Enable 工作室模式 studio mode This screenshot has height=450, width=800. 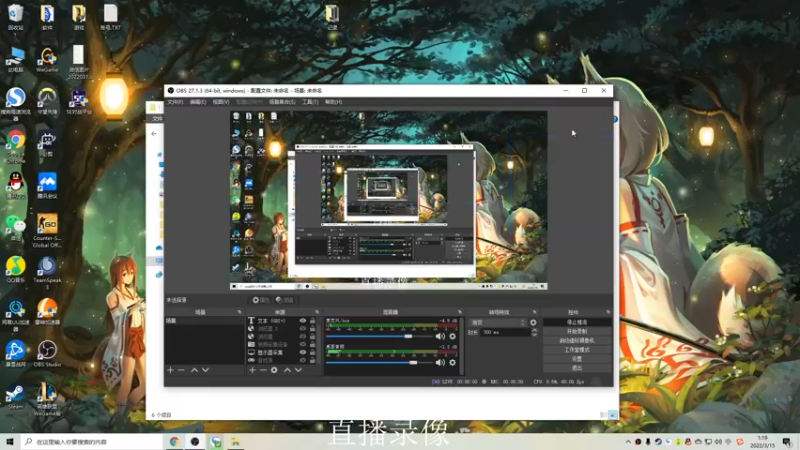pyautogui.click(x=577, y=350)
